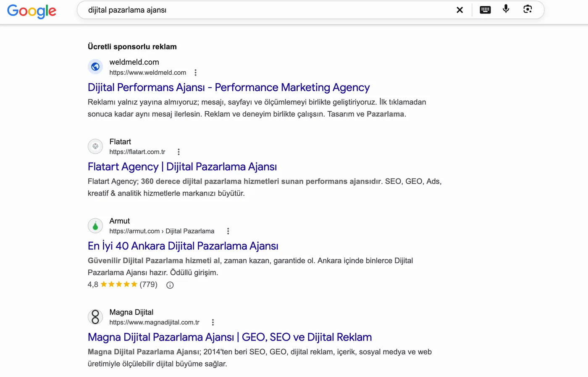This screenshot has height=377, width=588.
Task: Click the Armut green pear favicon
Action: 95,225
